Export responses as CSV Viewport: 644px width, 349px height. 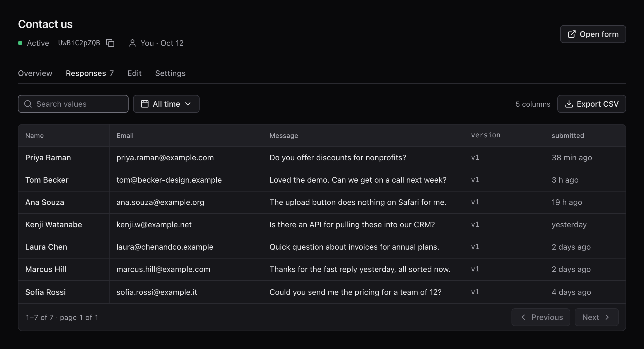591,104
